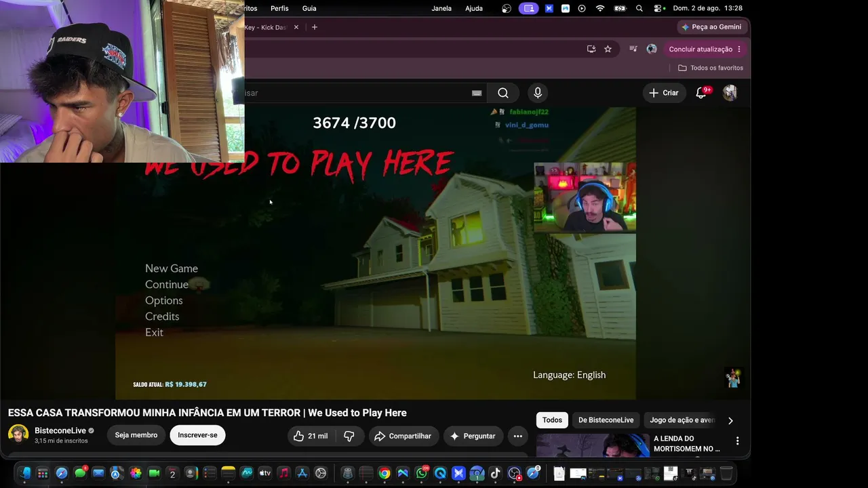
Task: Dislike the video with thumbs down
Action: pyautogui.click(x=349, y=436)
